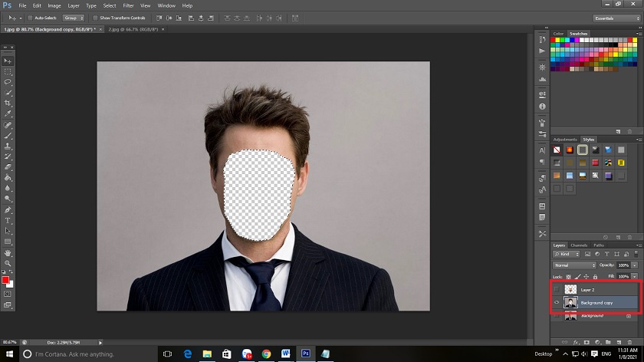Select the Zoom tool in toolbox
This screenshot has width=644, height=362.
coord(8,263)
